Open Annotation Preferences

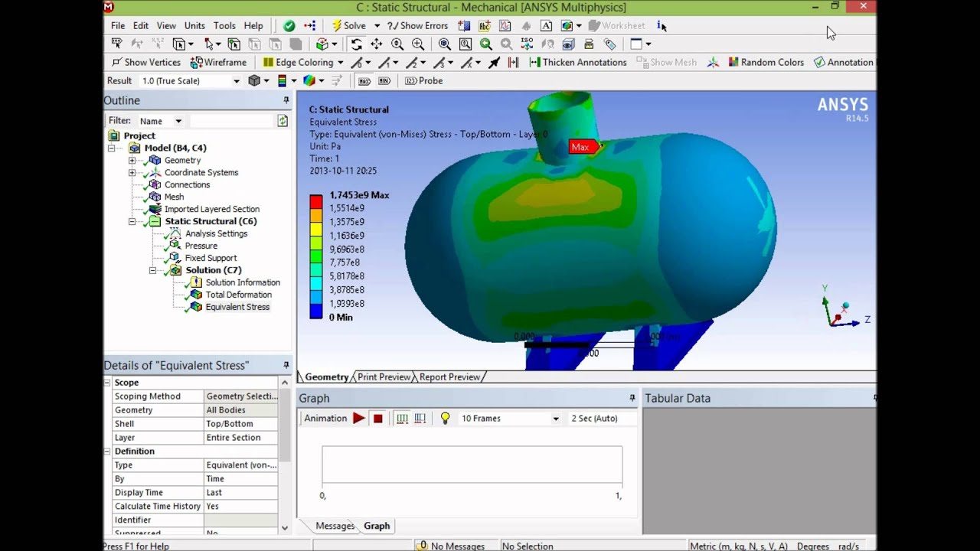[843, 63]
